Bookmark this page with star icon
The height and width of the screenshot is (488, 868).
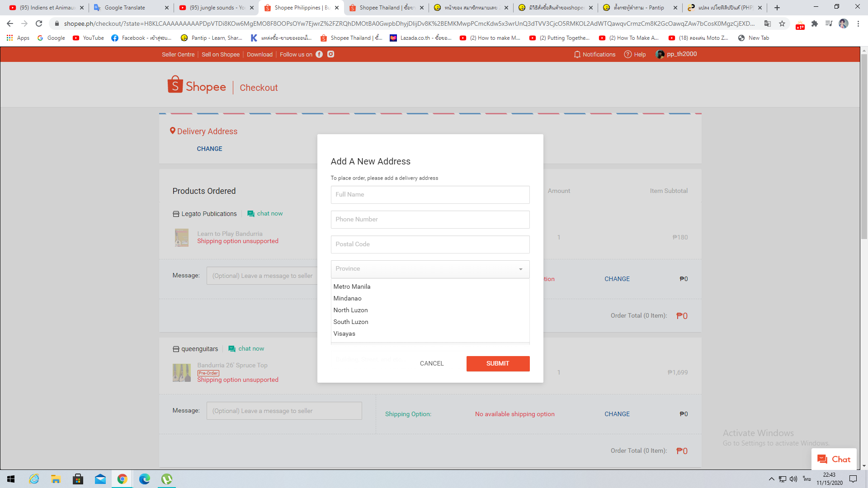pyautogui.click(x=782, y=23)
